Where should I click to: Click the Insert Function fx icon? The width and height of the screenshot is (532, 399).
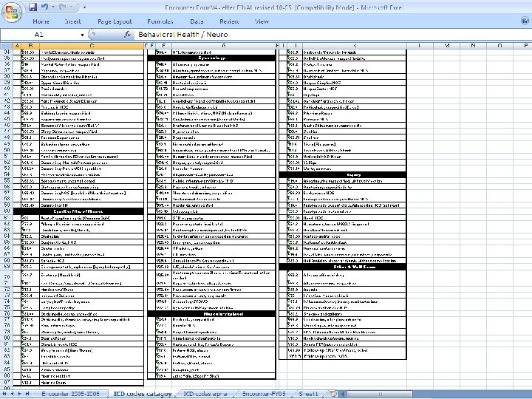[128, 34]
